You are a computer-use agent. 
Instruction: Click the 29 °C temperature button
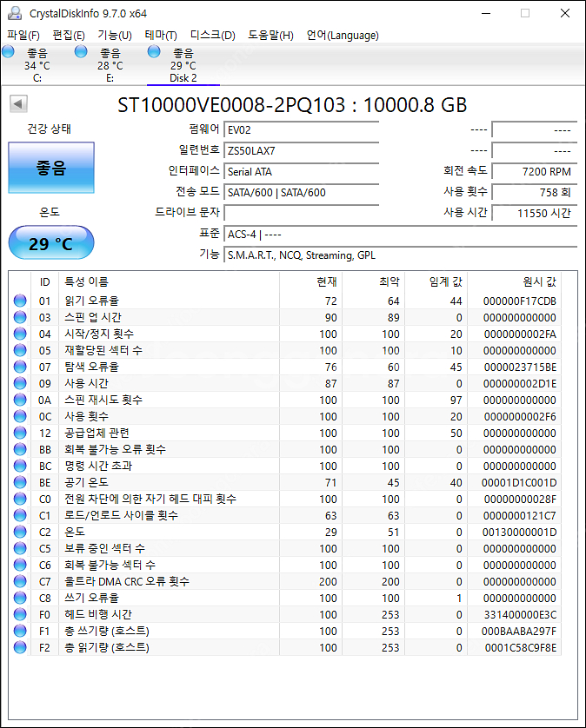(x=50, y=243)
